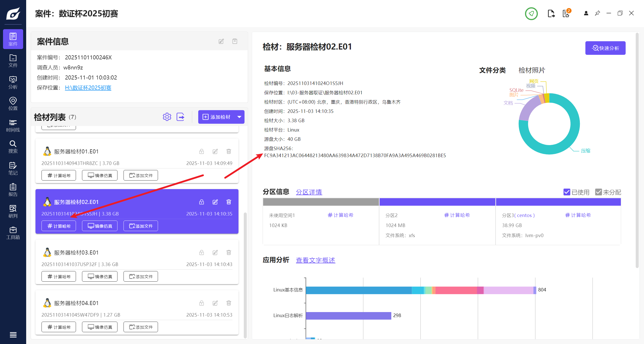Expand the hamburger menu at sidebar bottom
Screen dimensions: 644x344
click(x=13, y=335)
